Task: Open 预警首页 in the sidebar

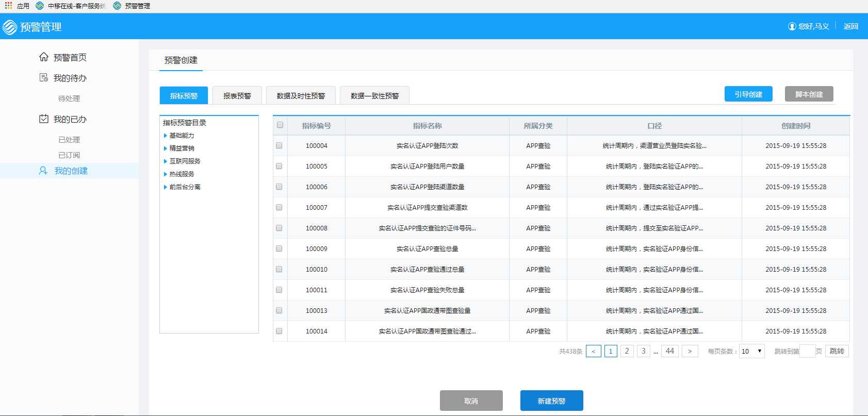Action: pyautogui.click(x=70, y=57)
